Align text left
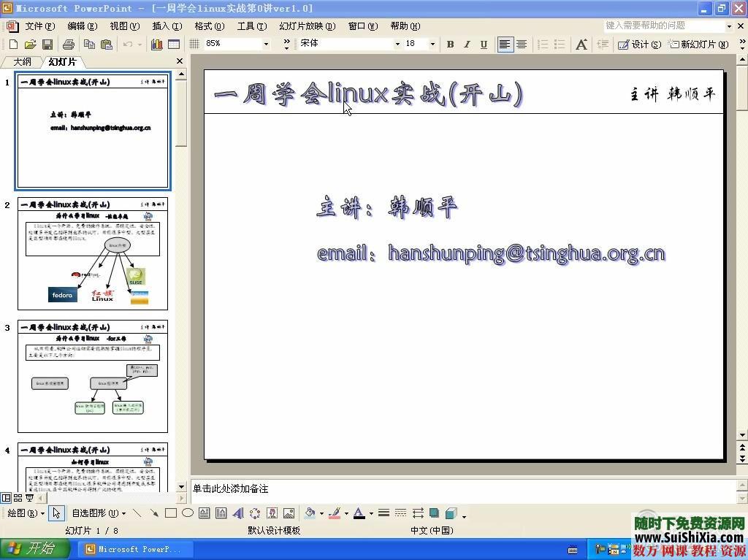Viewport: 748px width, 560px height. coord(505,45)
